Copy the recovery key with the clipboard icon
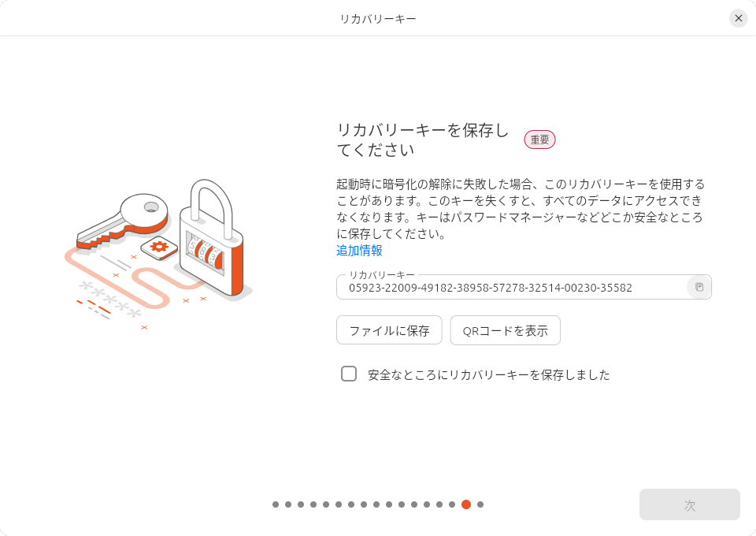This screenshot has height=536, width=756. (699, 287)
